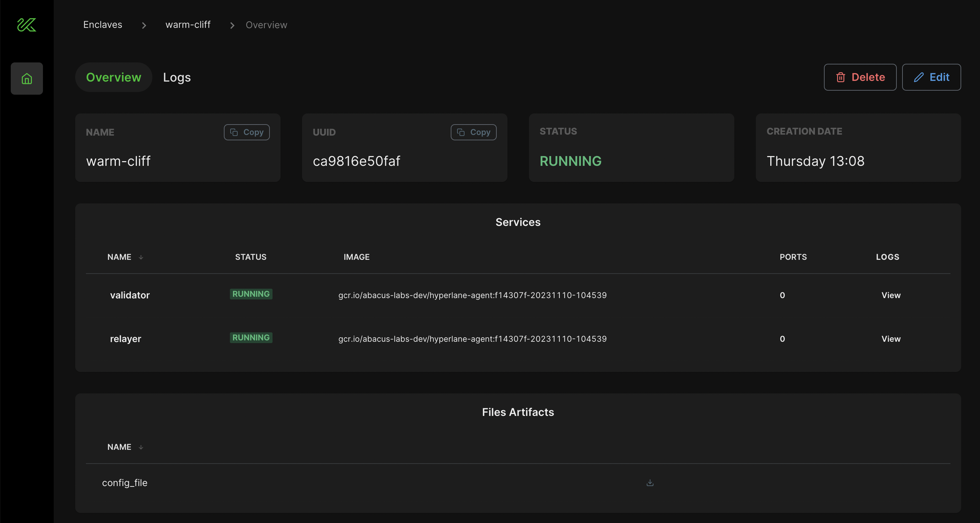Select relayer's hyperlane-agent image text
The width and height of the screenshot is (980, 523).
coord(473,339)
